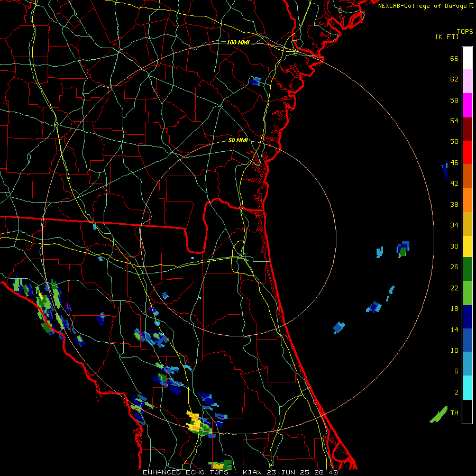This screenshot has height=476, width=476.
Task: Click the 20:40 timestamp at bottom
Action: pos(326,472)
